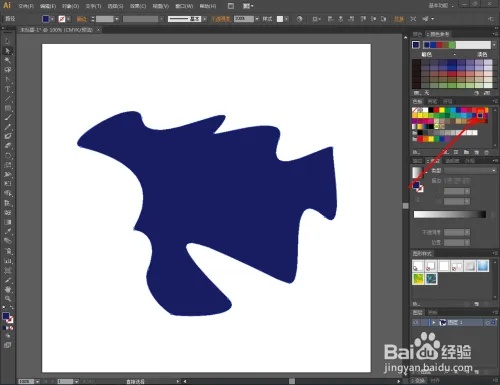500x385 pixels.
Task: Open the Help (H) menu
Action: click(x=208, y=6)
